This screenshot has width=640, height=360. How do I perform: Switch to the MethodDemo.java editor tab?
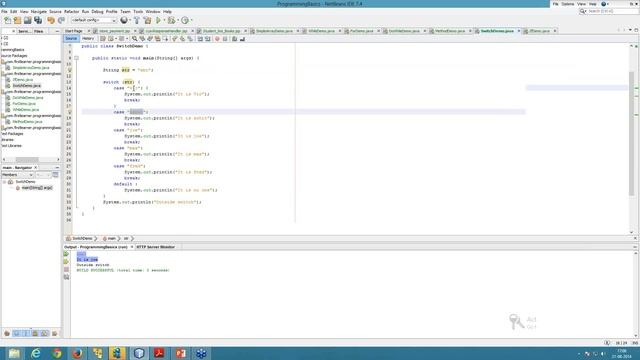click(x=450, y=31)
